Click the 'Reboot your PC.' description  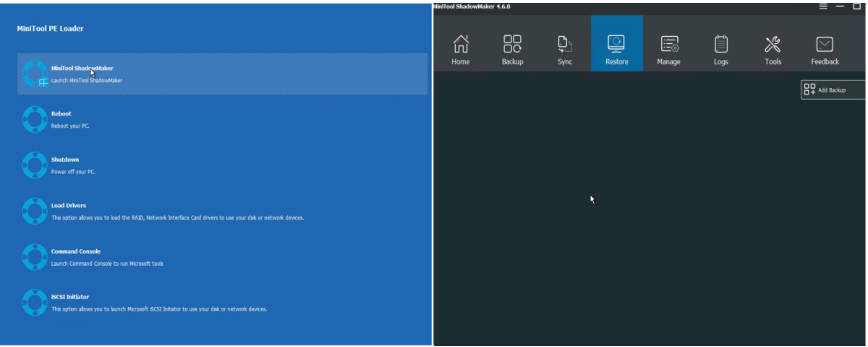click(x=70, y=126)
